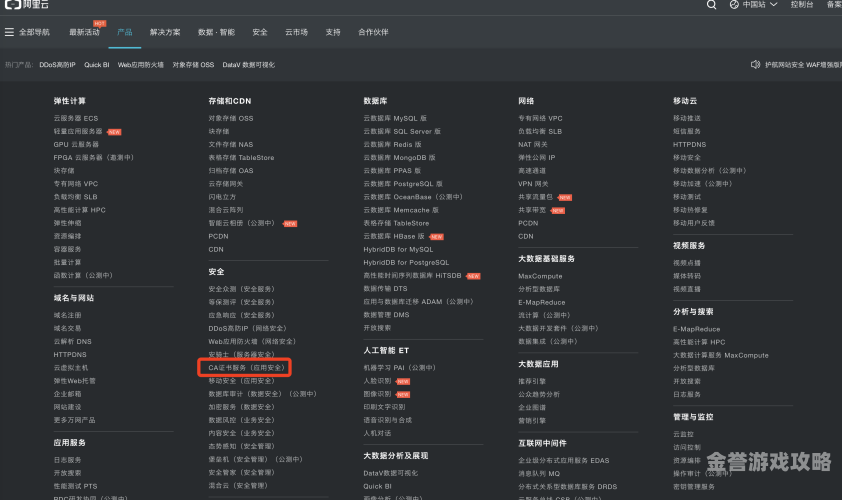Open 消息队列 MQ link

tap(539, 474)
